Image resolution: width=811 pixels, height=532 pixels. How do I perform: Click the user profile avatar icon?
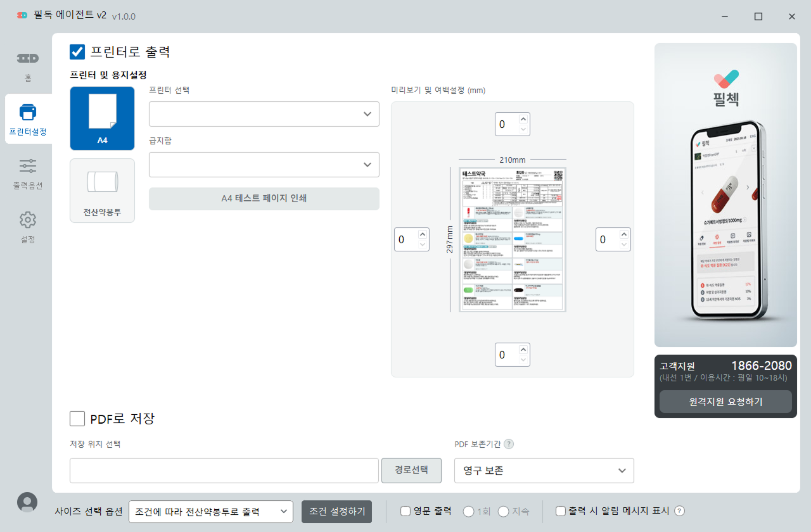point(27,502)
